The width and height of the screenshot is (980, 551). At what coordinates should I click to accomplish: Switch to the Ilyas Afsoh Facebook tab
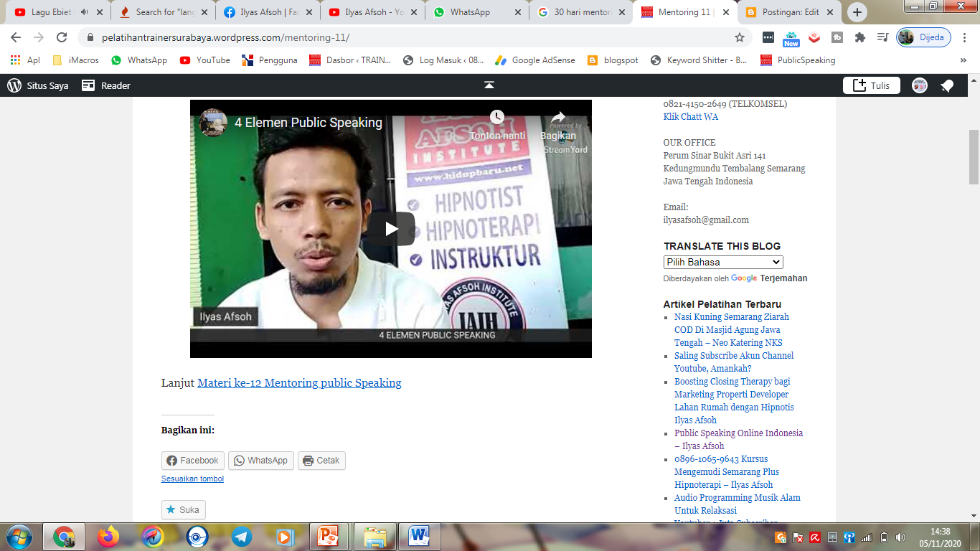point(269,12)
